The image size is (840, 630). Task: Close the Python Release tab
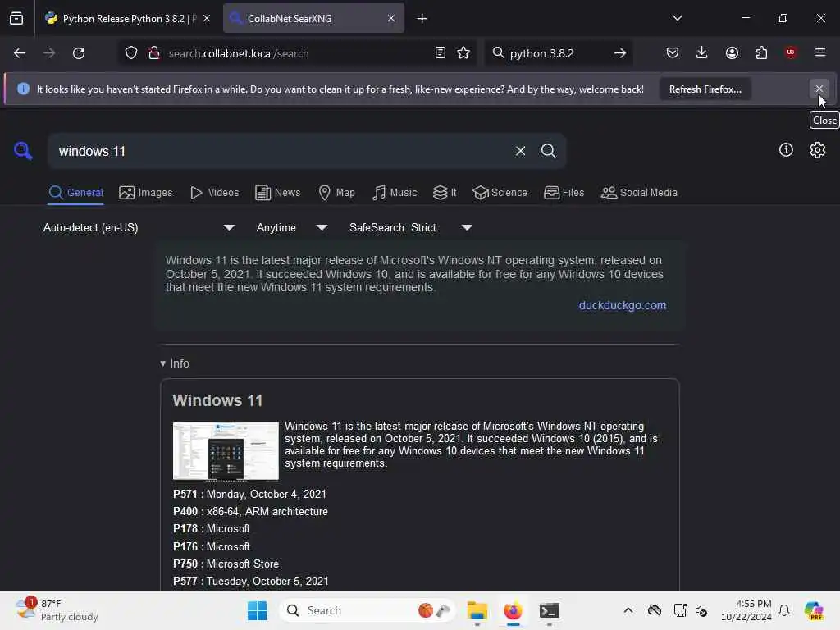coord(207,18)
